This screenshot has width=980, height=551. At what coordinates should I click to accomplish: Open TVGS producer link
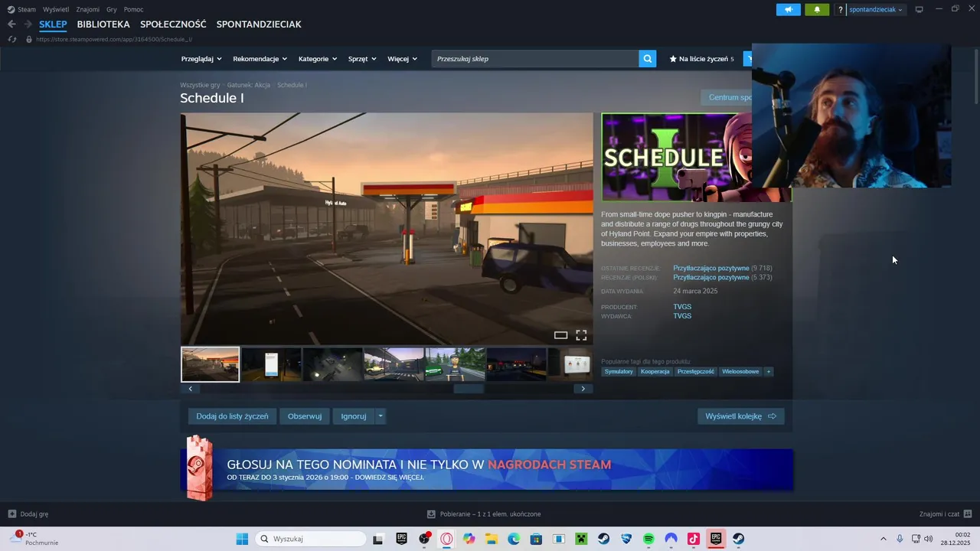(x=682, y=307)
